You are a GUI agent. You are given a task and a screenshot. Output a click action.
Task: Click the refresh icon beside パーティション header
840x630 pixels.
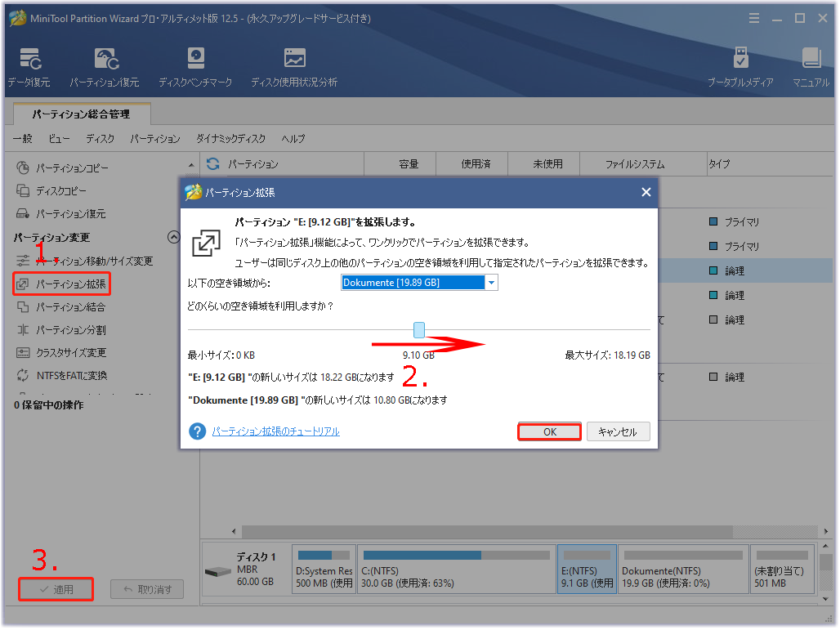pyautogui.click(x=213, y=164)
